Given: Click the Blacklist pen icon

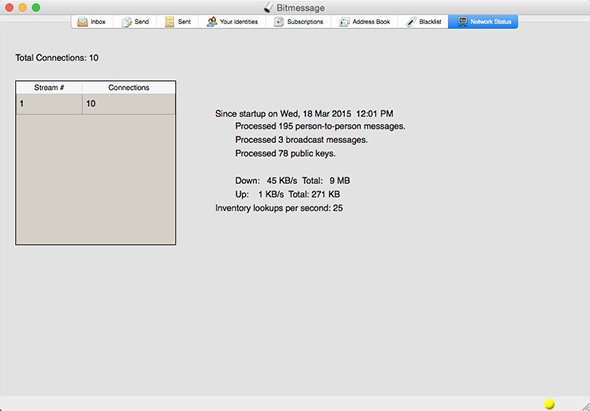Looking at the screenshot, I should pyautogui.click(x=411, y=22).
